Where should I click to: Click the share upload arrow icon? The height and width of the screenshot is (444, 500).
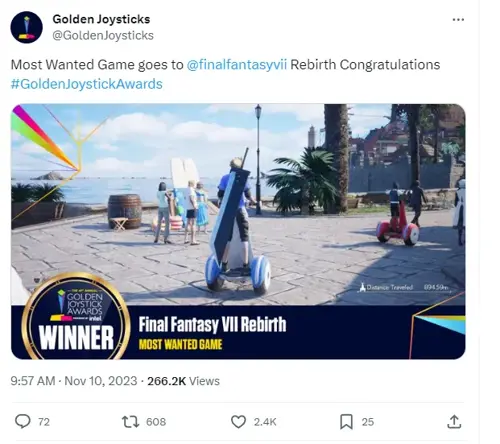coord(454,421)
